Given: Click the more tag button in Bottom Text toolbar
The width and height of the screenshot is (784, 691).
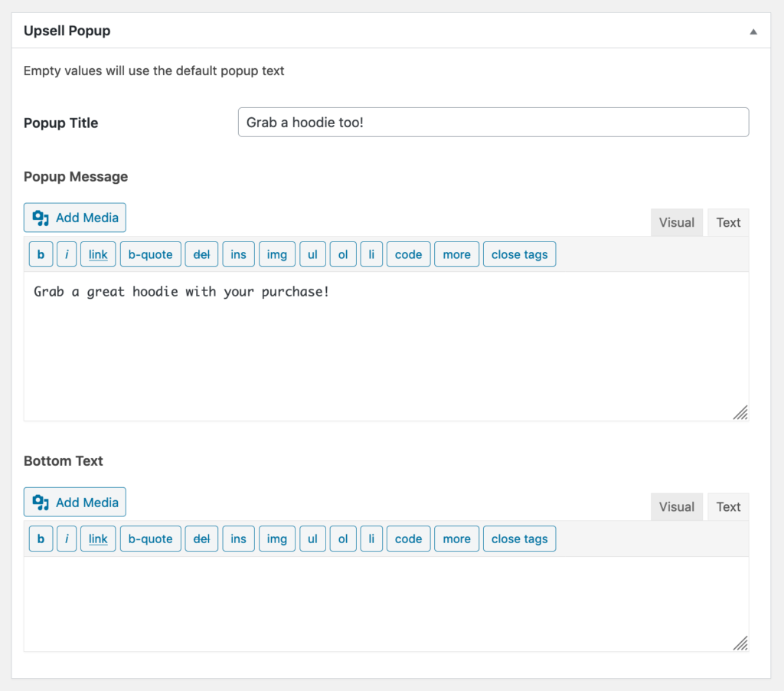Looking at the screenshot, I should [456, 539].
